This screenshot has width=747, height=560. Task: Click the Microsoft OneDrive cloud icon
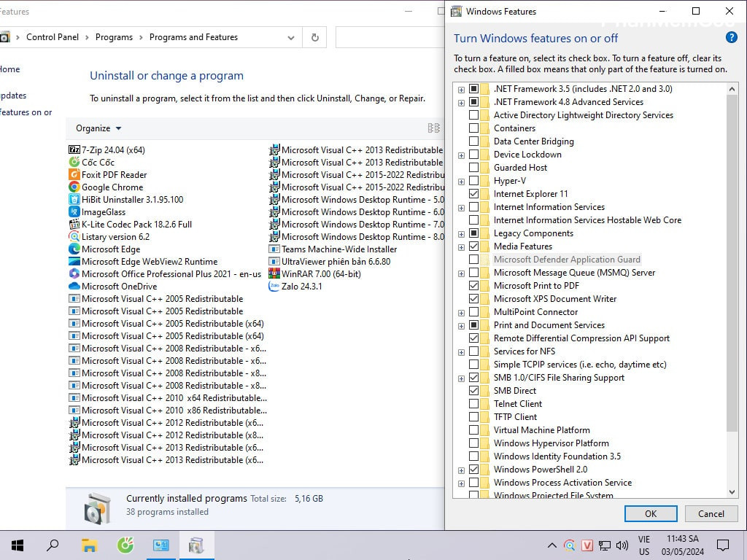(74, 287)
